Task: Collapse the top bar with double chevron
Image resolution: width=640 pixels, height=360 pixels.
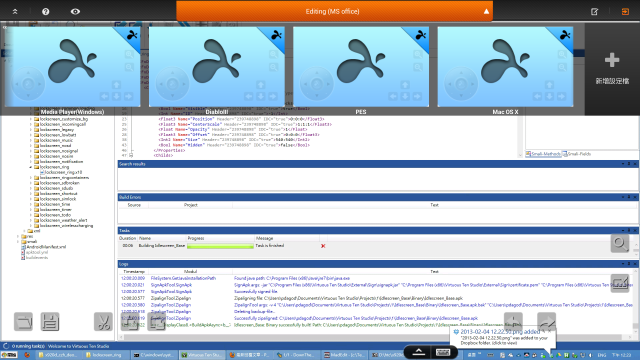Action: click(15, 11)
